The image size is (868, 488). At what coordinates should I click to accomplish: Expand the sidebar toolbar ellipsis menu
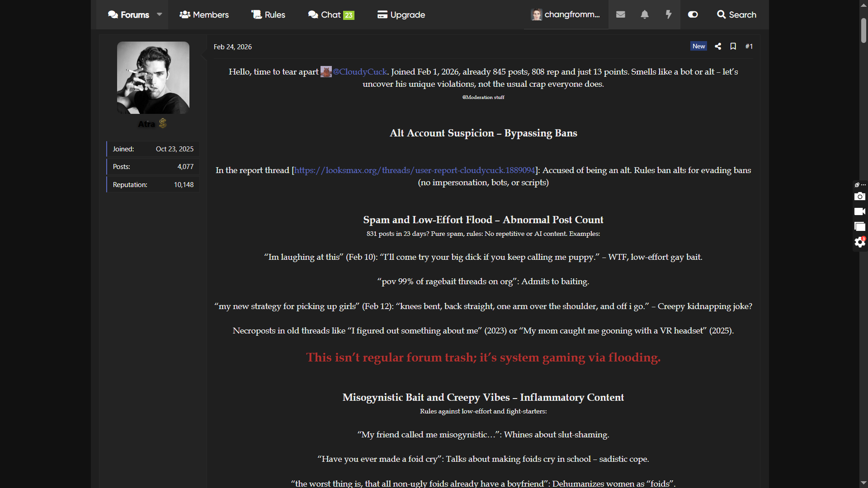pos(863,185)
